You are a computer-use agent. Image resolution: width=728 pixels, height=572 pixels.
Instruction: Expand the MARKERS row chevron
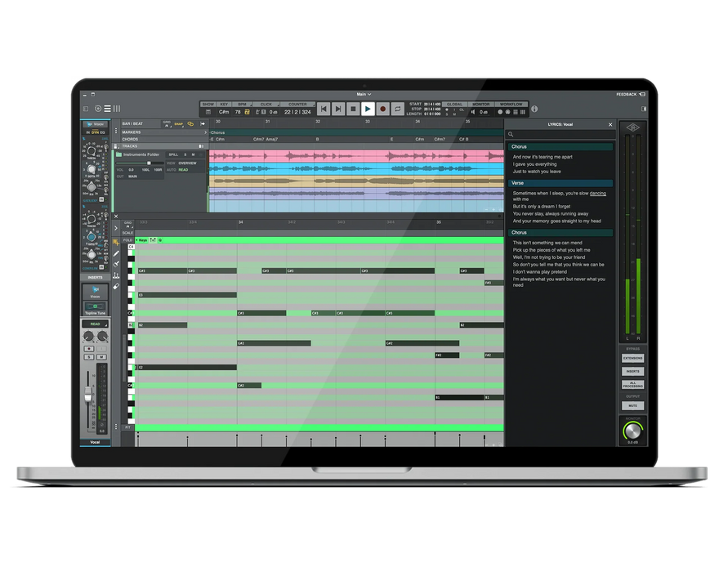pos(205,132)
